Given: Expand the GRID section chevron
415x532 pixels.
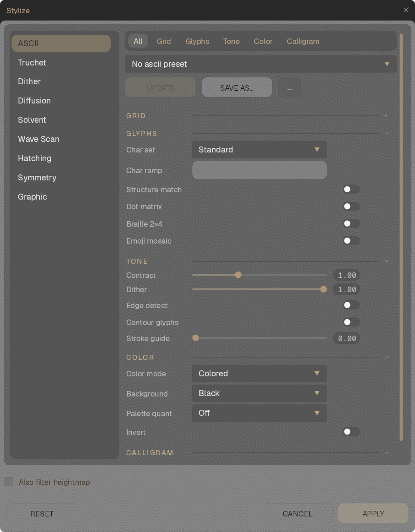Looking at the screenshot, I should 386,116.
